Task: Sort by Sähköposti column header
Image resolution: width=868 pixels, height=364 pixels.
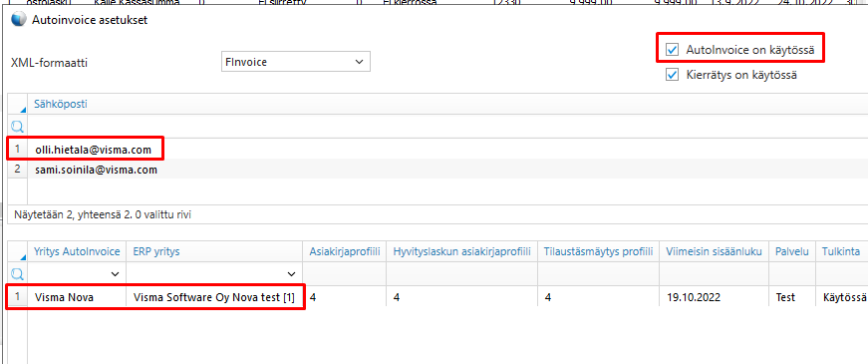Action: (x=61, y=104)
